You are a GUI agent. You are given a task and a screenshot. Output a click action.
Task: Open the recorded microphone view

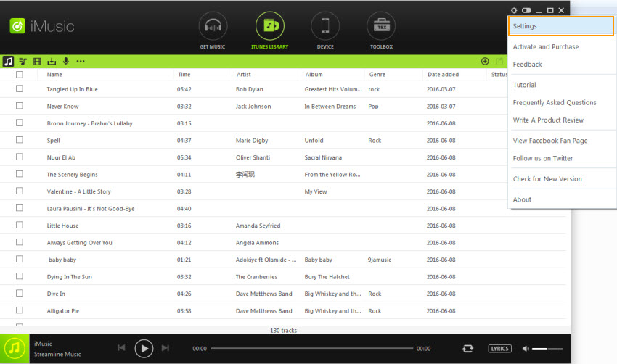click(x=66, y=62)
